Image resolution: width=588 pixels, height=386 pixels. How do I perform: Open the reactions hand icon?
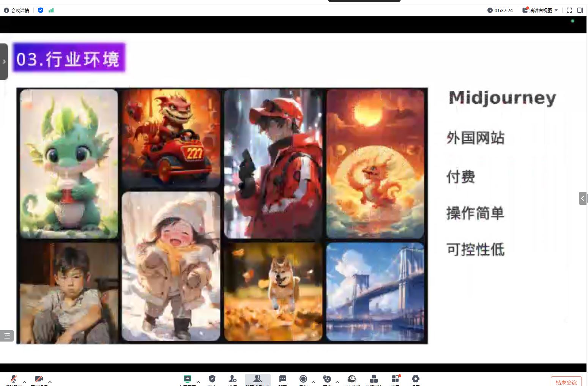[327, 379]
